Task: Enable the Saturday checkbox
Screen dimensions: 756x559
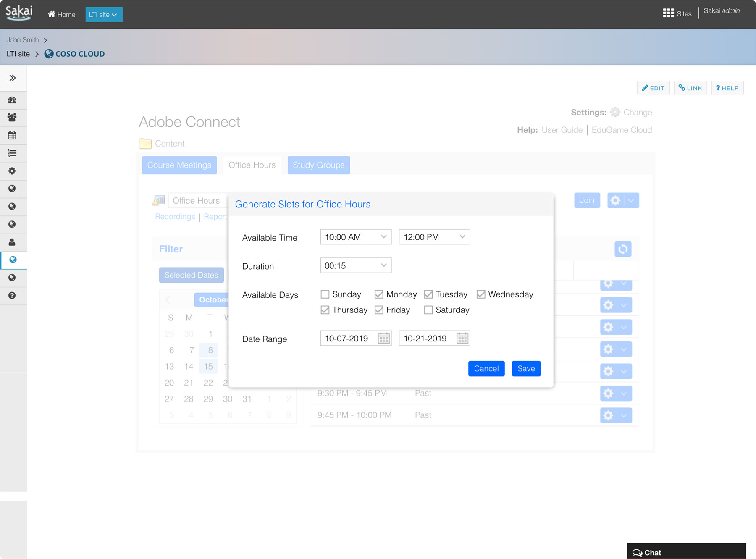Action: point(428,310)
